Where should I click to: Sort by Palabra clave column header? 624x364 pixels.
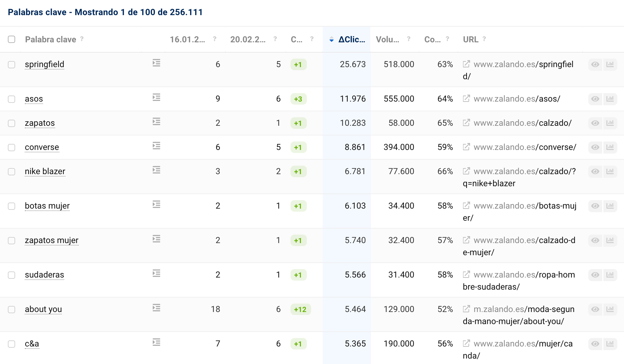(51, 39)
